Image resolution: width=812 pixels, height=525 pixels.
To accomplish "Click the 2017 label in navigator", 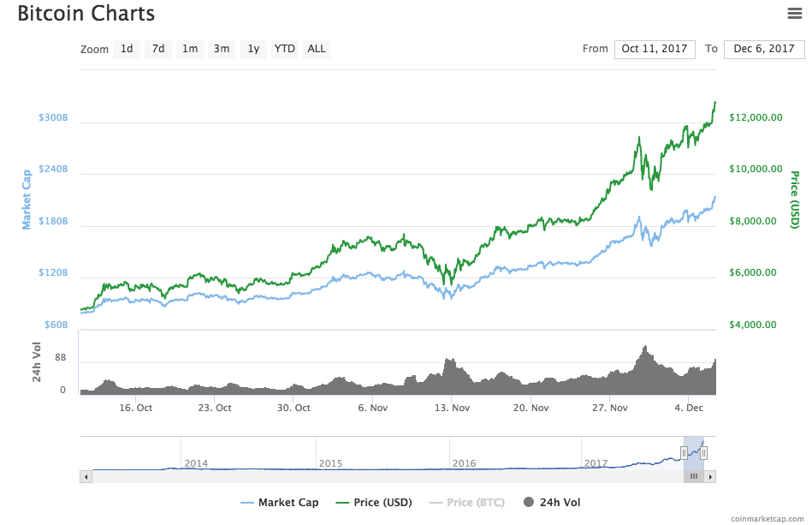I will (596, 463).
